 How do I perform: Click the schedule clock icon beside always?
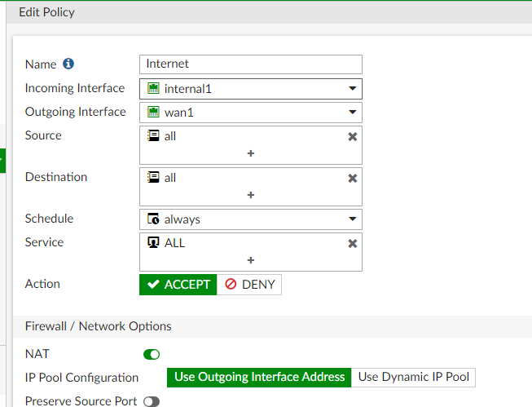point(153,219)
